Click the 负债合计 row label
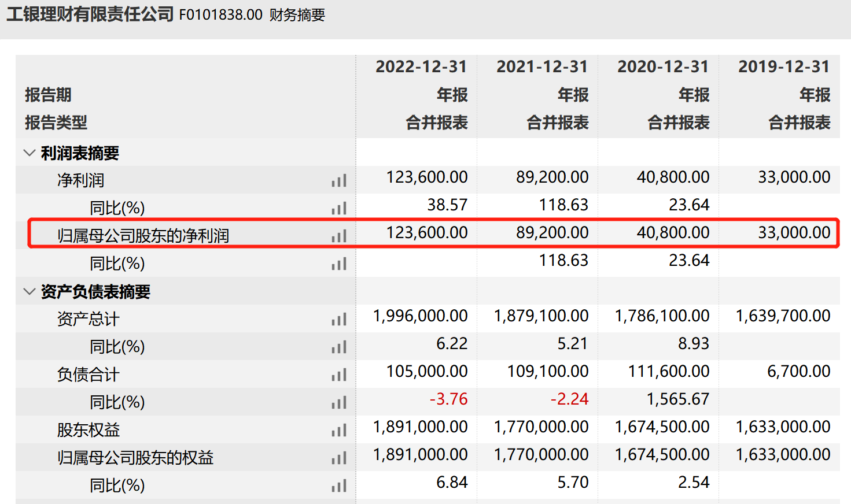Screen dimensions: 851x504 click(88, 375)
